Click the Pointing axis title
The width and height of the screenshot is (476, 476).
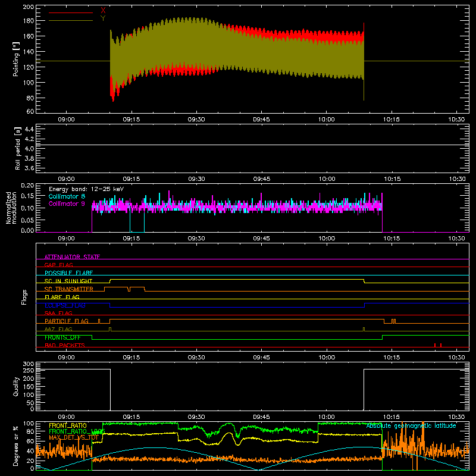pos(16,59)
